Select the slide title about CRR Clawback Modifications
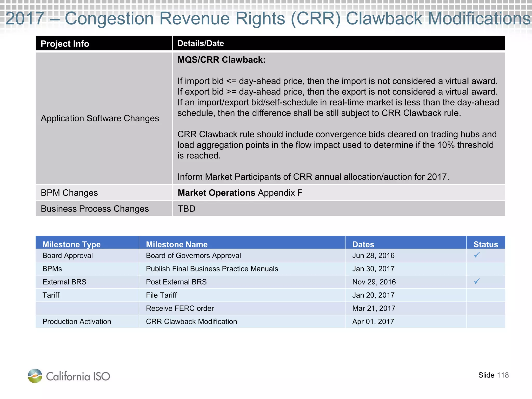This screenshot has width=532, height=399. pos(268,19)
